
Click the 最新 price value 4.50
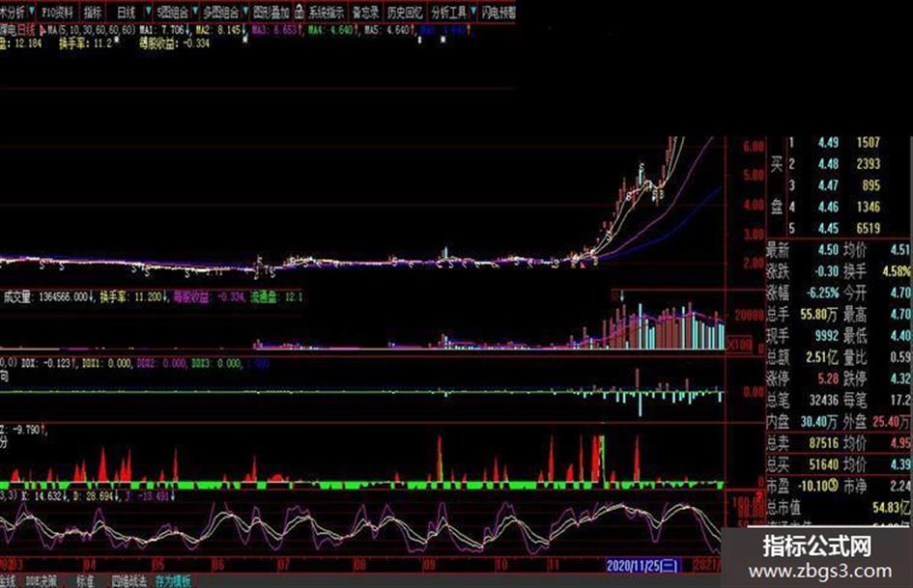pyautogui.click(x=828, y=250)
